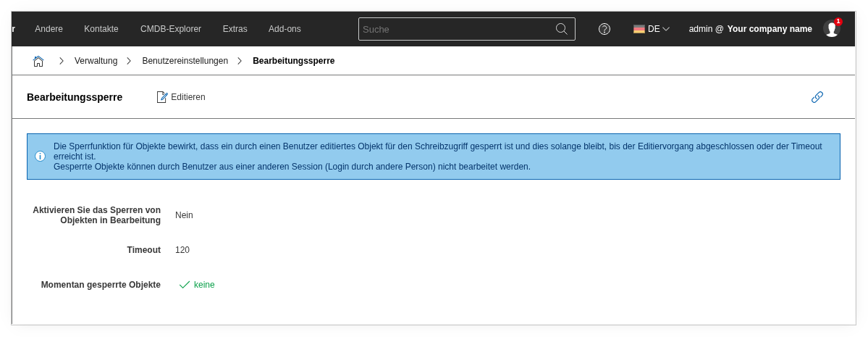The image size is (868, 337).
Task: Click the chevron before Benutzereinstellungen
Action: click(x=129, y=61)
